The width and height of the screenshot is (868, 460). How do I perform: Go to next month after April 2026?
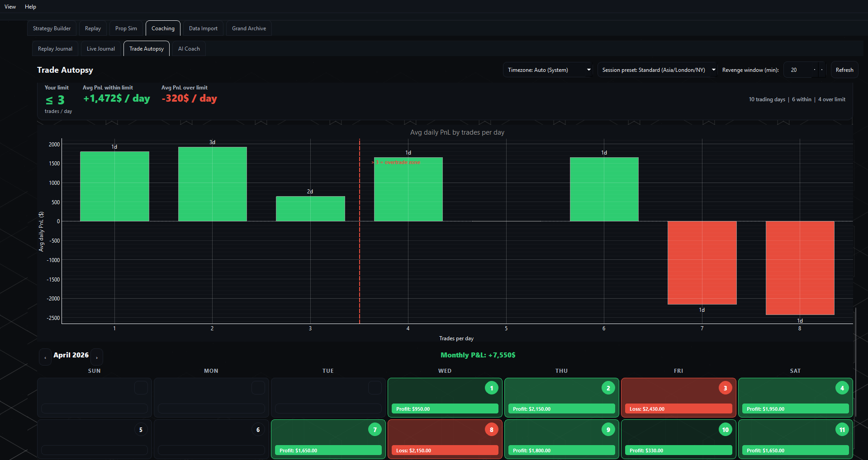pyautogui.click(x=97, y=357)
